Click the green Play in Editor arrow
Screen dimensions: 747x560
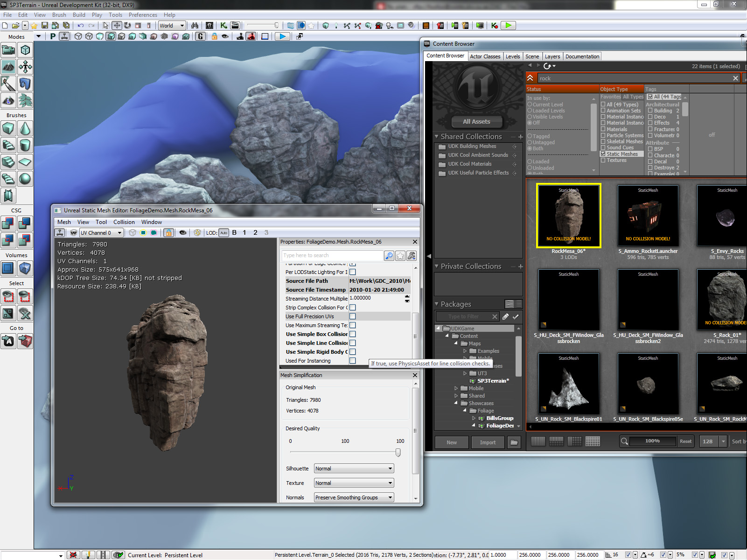pos(508,25)
